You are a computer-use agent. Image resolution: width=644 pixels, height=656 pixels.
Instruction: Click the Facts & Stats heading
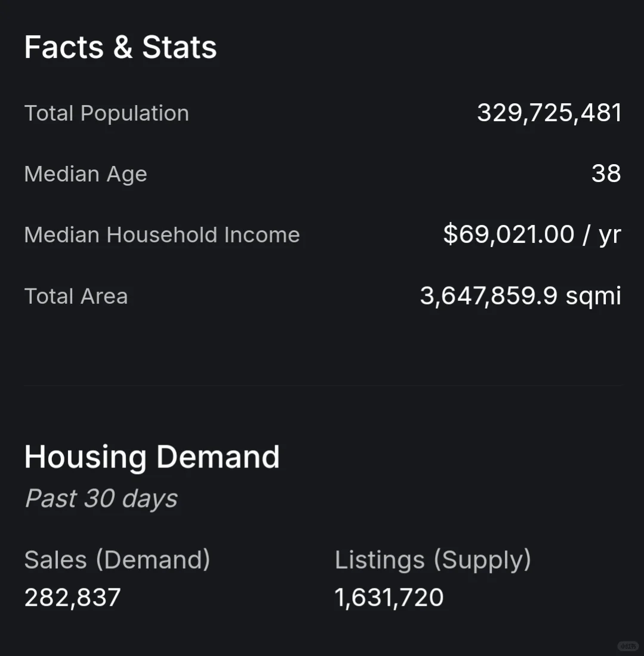(120, 47)
